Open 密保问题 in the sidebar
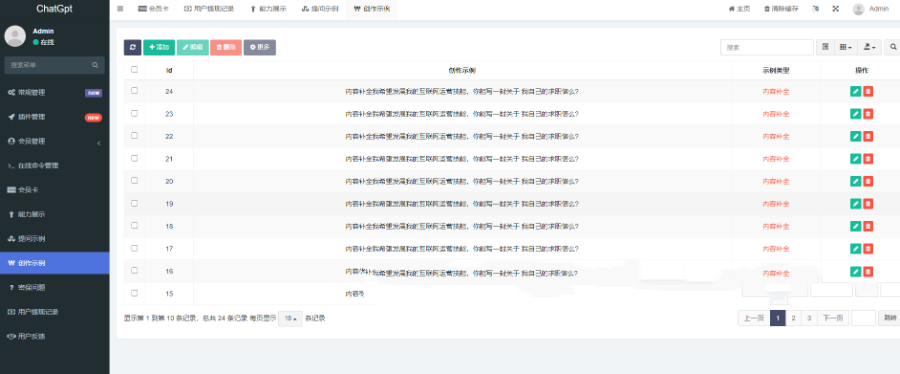 tap(55, 287)
